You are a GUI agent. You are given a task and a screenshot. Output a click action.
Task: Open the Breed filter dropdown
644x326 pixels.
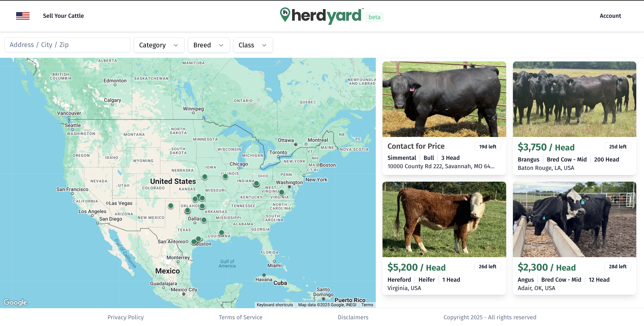click(209, 45)
